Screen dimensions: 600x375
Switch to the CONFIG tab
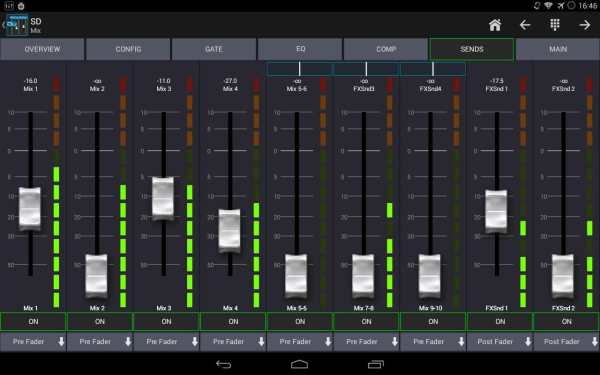128,49
